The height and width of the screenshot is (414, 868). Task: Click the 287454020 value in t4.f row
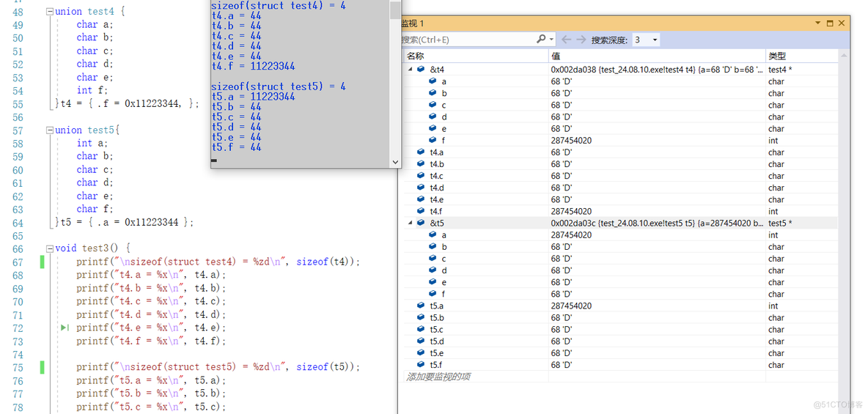point(571,212)
